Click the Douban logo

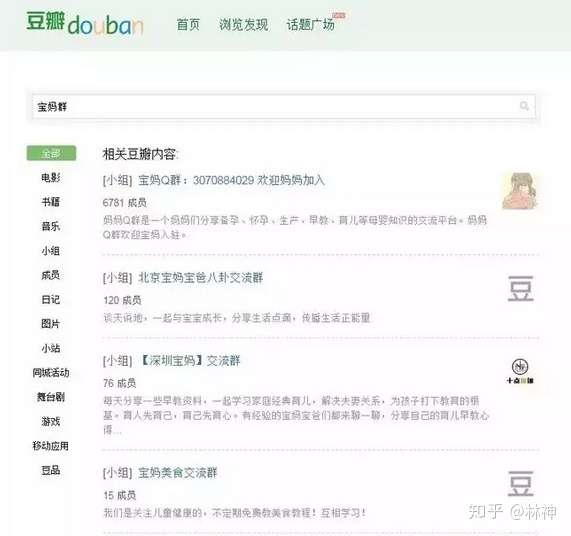click(x=85, y=23)
